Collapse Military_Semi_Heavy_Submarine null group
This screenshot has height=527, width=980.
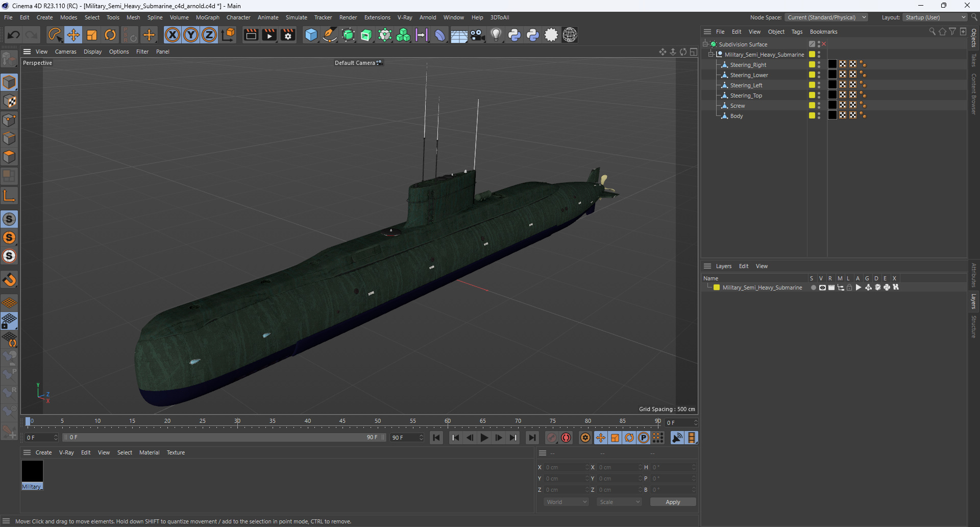pos(711,55)
